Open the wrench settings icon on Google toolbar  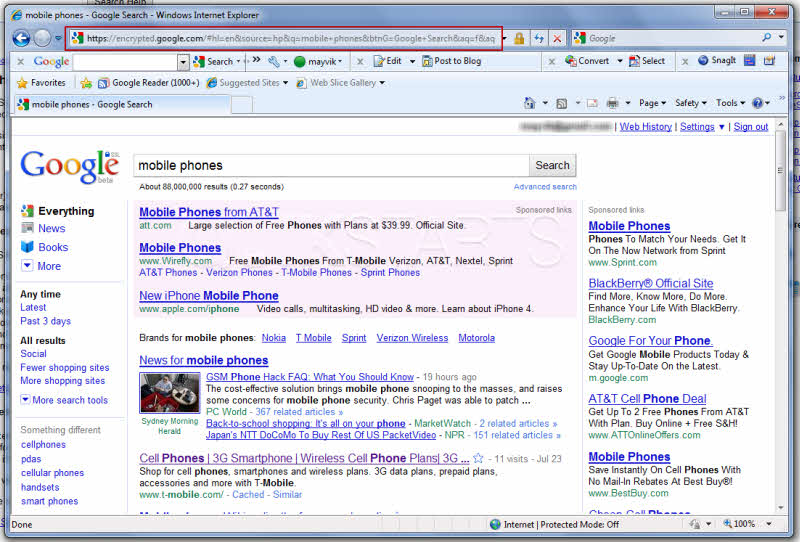click(274, 61)
